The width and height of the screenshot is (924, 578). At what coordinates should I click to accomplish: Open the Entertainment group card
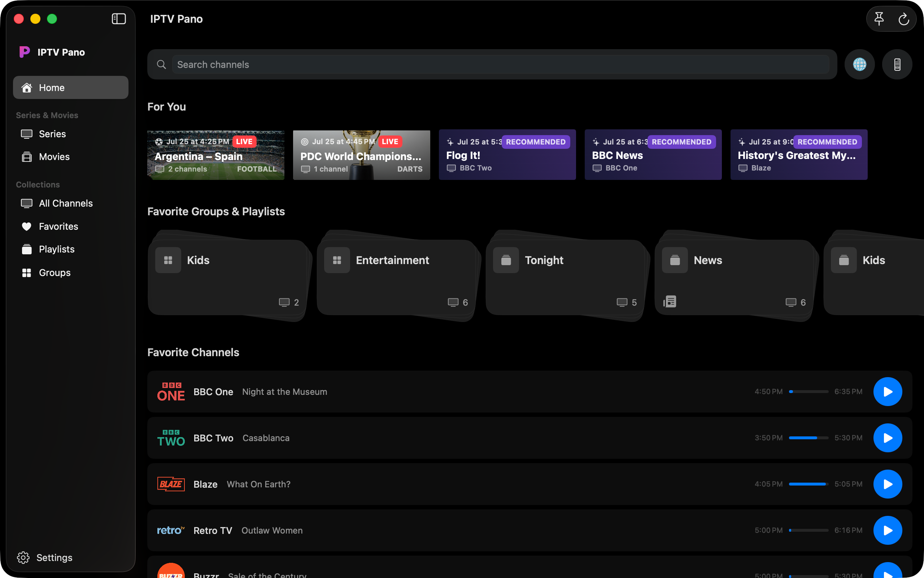coord(397,277)
